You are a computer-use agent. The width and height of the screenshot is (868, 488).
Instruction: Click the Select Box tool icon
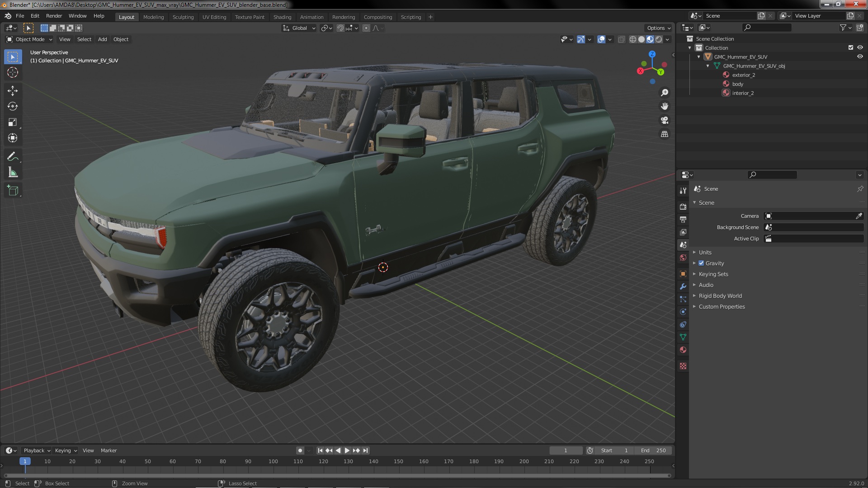tap(13, 56)
